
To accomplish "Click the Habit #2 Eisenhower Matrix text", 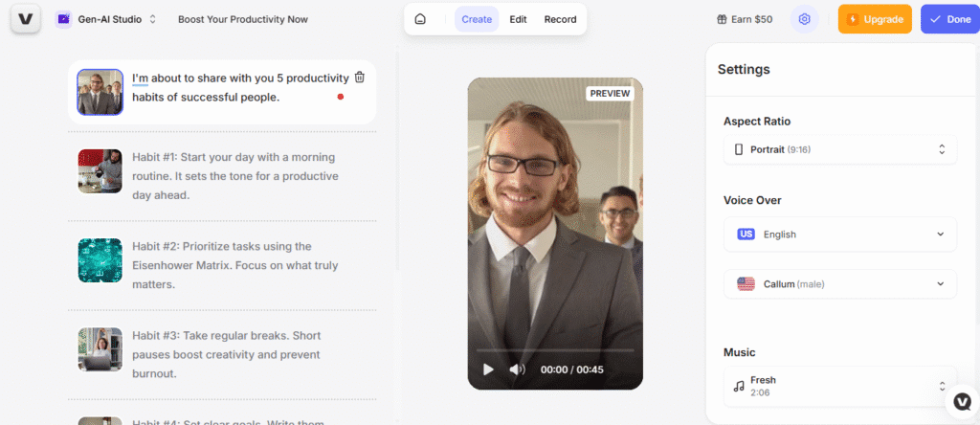I will coord(235,265).
